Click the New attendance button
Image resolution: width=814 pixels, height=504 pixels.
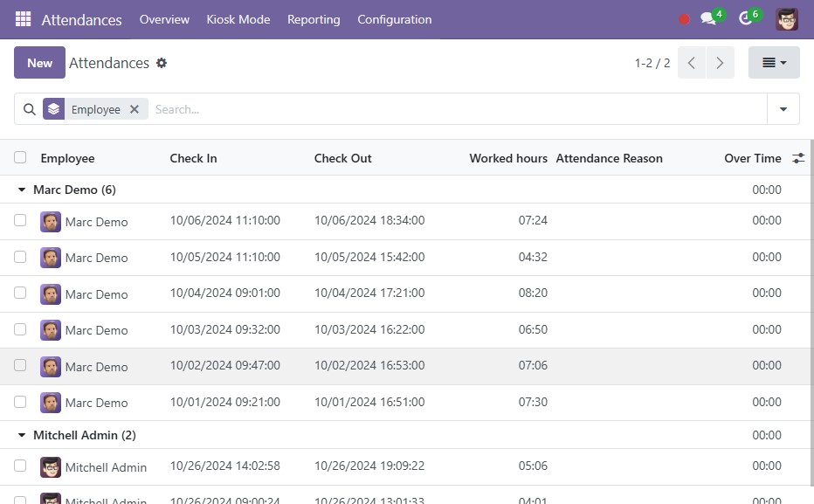pyautogui.click(x=39, y=63)
